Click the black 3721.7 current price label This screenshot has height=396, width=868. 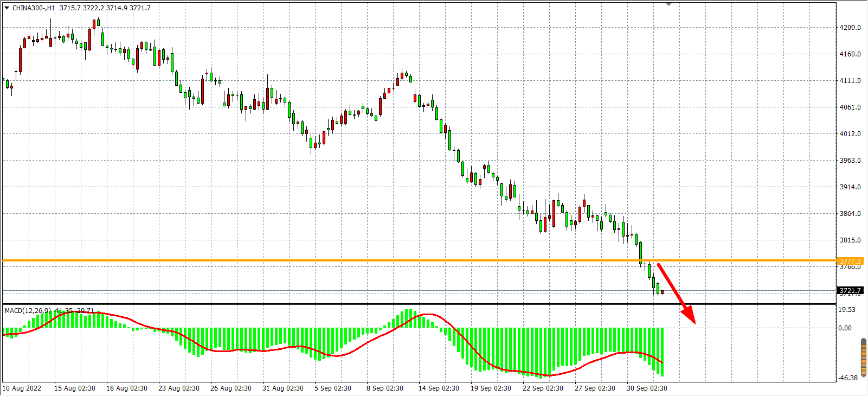tap(850, 291)
